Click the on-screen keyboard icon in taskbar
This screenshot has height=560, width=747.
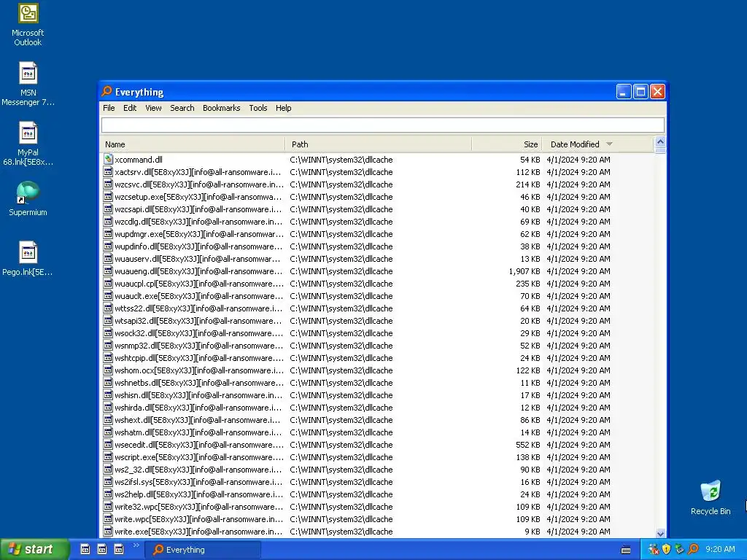[626, 550]
